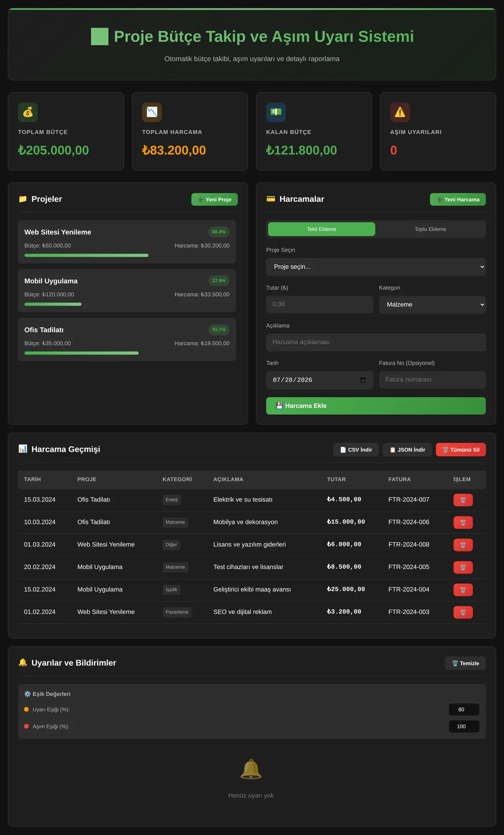Click the warning icon on Aşım Uyarıları card

coord(400,112)
